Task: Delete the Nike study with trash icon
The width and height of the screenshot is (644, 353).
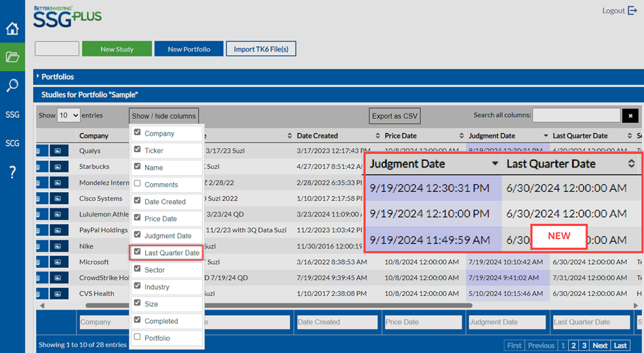Action: (x=42, y=246)
